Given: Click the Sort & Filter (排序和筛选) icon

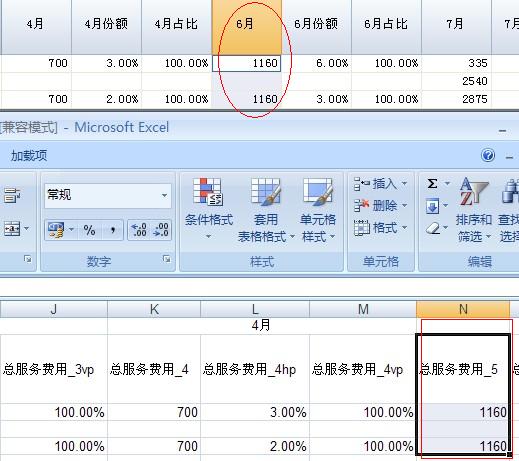Looking at the screenshot, I should point(473,191).
